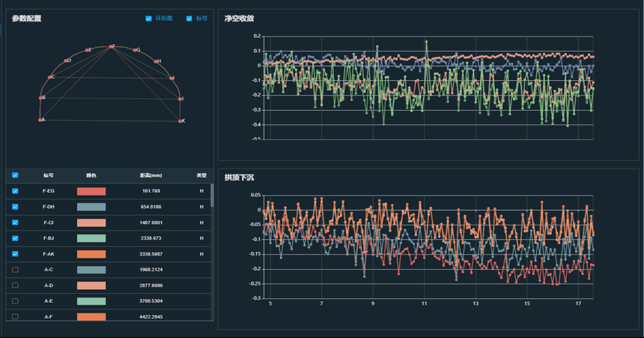Open the F-CI salmon color swatch

tap(91, 223)
